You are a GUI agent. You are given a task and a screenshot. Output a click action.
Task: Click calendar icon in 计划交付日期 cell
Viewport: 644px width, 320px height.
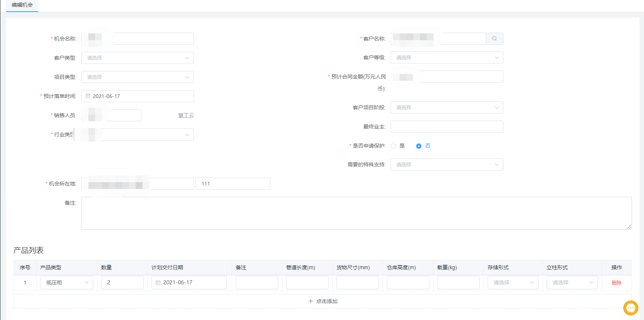(x=158, y=283)
